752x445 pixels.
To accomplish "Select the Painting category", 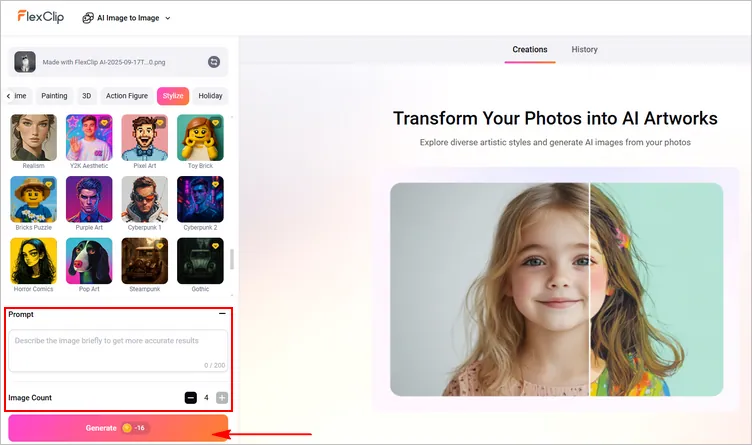I will [x=54, y=96].
